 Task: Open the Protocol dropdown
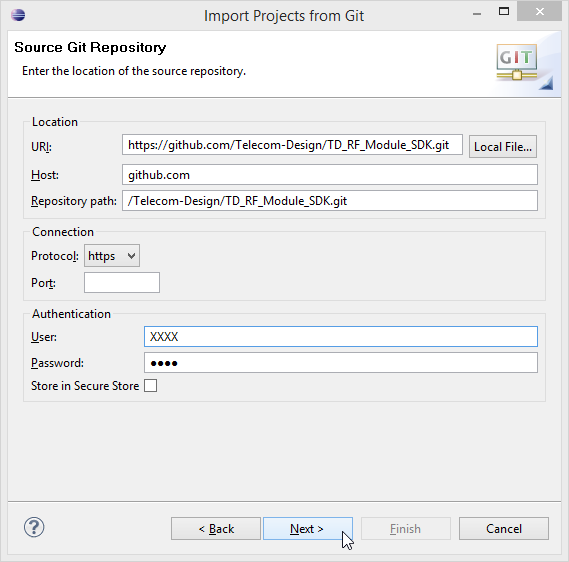pos(112,256)
